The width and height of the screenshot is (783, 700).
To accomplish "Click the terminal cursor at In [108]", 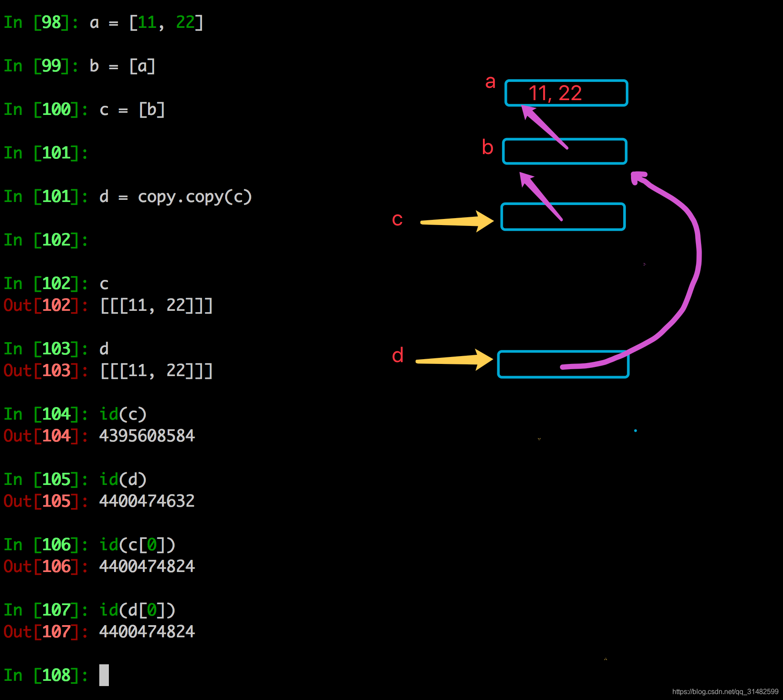I will coord(104,675).
